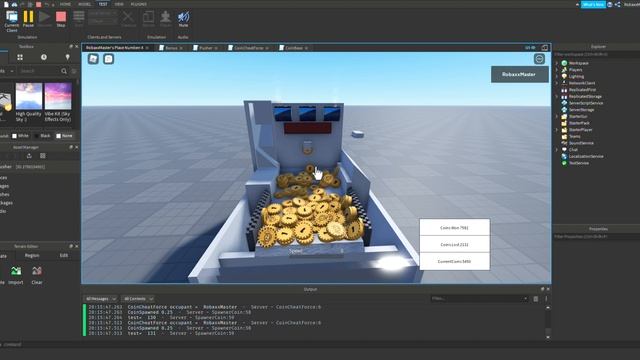This screenshot has width=640, height=360.
Task: Open the Toolbox filter options icon
Action: [74, 71]
